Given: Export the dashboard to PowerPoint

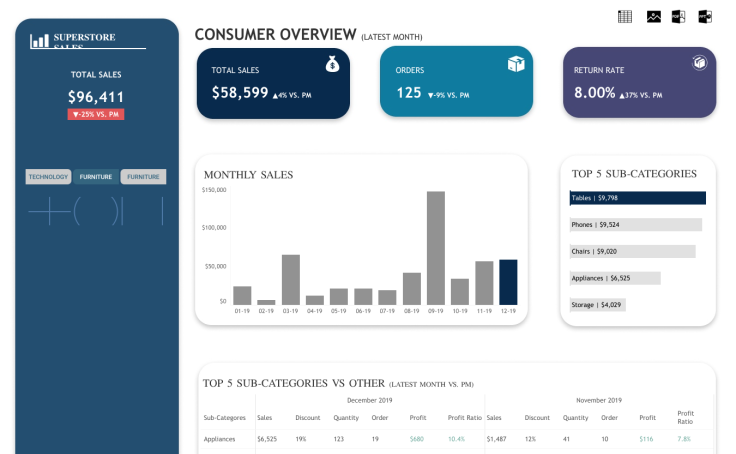Looking at the screenshot, I should click(x=705, y=17).
